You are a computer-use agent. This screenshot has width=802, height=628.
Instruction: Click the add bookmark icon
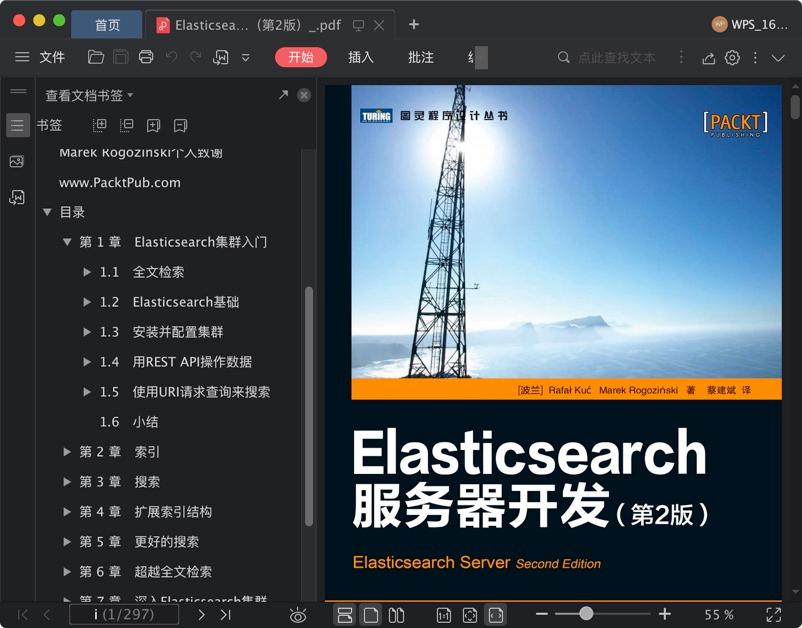pos(153,125)
